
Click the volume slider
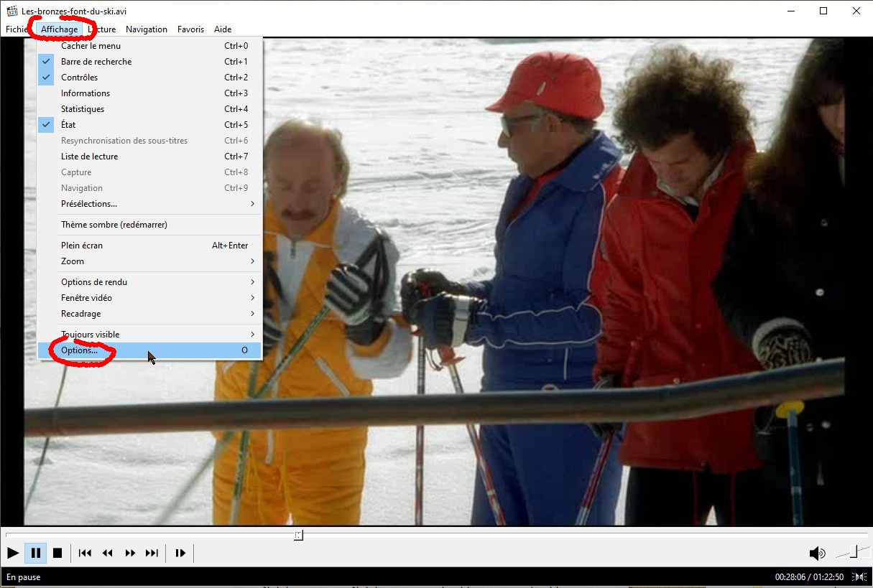click(851, 552)
